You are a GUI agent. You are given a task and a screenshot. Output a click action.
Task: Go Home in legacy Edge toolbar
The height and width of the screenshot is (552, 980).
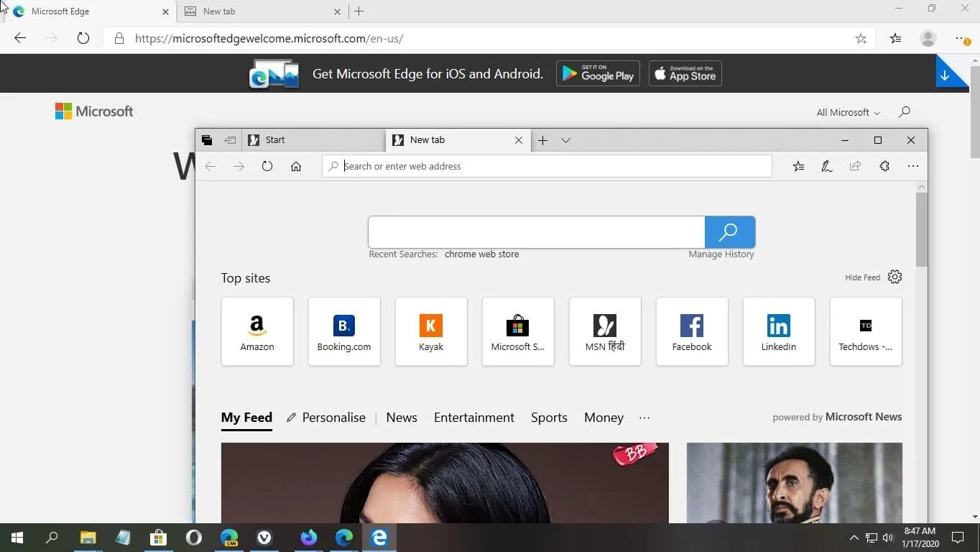pos(296,166)
